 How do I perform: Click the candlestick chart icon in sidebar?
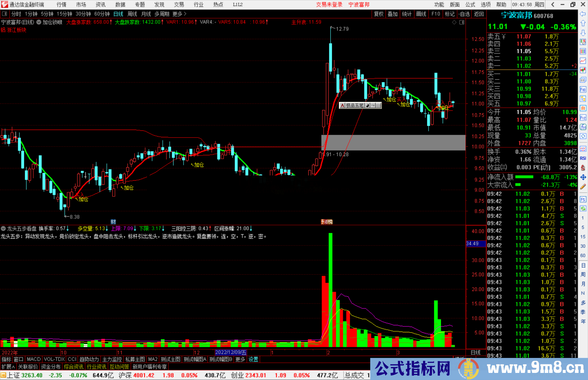(583, 70)
